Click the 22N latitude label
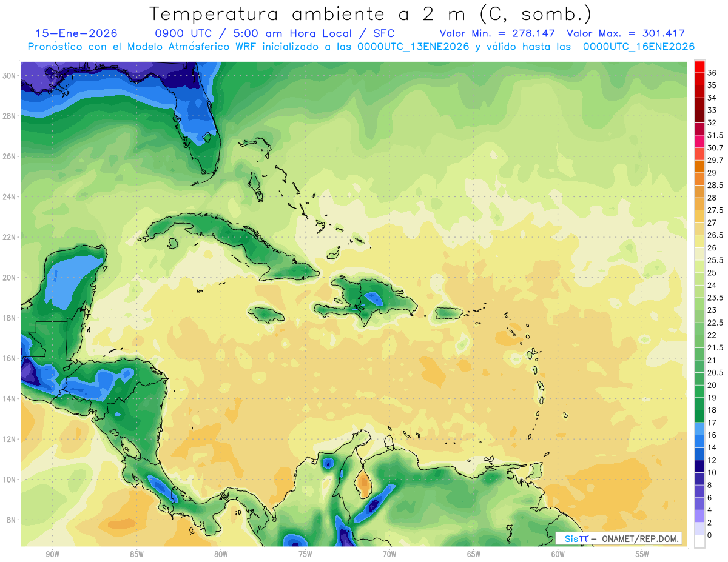The height and width of the screenshot is (562, 728). [x=9, y=237]
